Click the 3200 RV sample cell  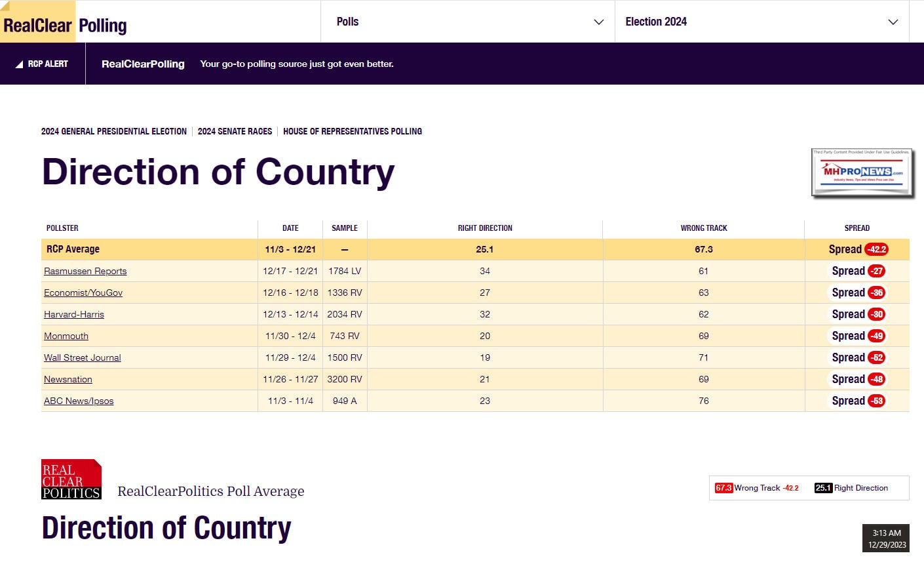click(x=345, y=379)
